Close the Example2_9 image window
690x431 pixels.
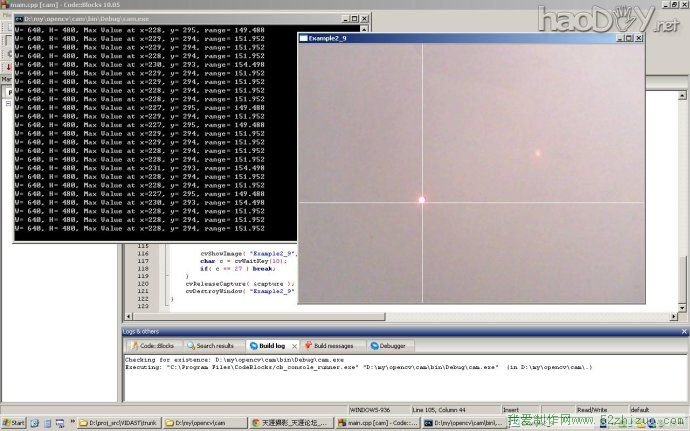638,37
